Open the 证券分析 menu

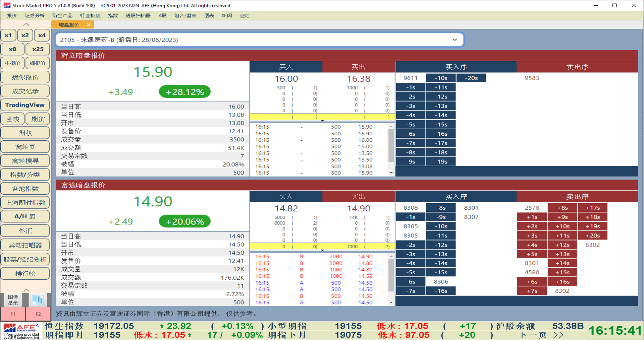[35, 16]
